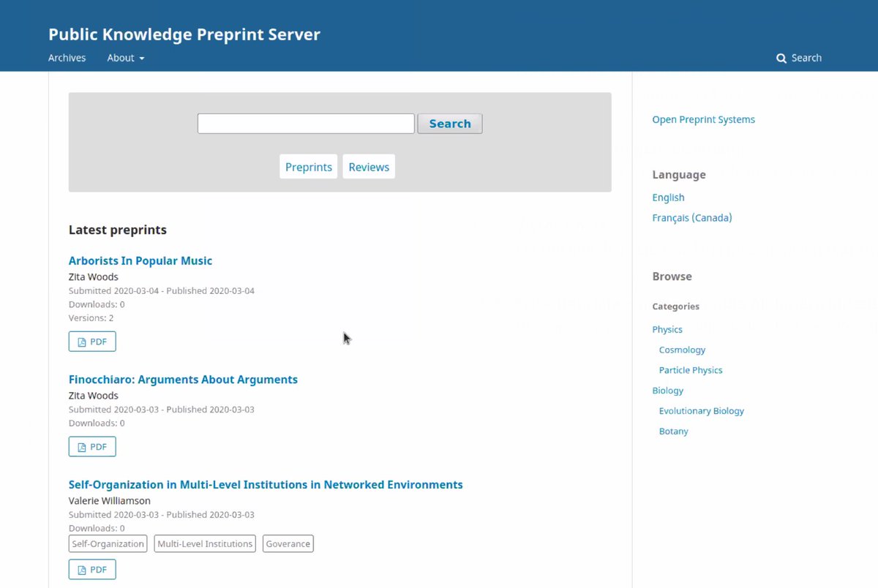Click the Latest preprints heading
This screenshot has width=878, height=588.
[118, 230]
